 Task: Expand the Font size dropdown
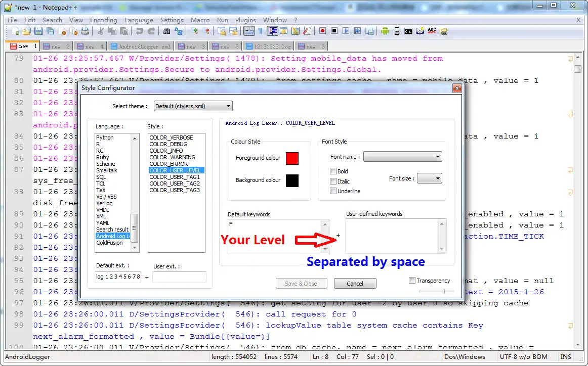click(x=430, y=178)
